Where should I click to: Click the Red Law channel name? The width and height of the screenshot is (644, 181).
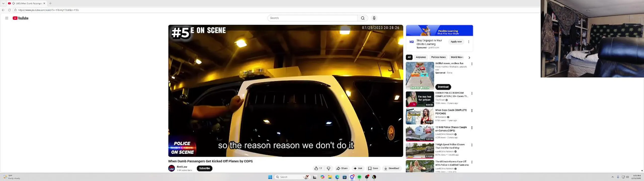pos(182,167)
